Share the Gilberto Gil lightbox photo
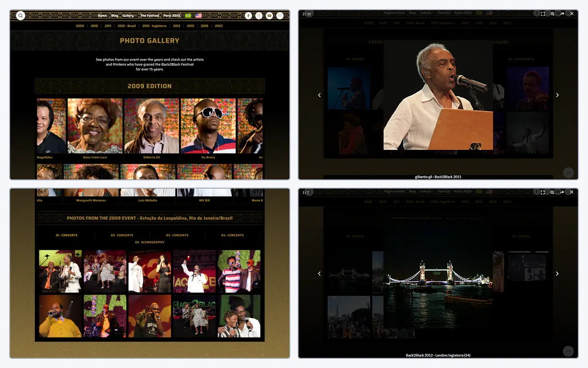Image resolution: width=588 pixels, height=368 pixels. 562,14
